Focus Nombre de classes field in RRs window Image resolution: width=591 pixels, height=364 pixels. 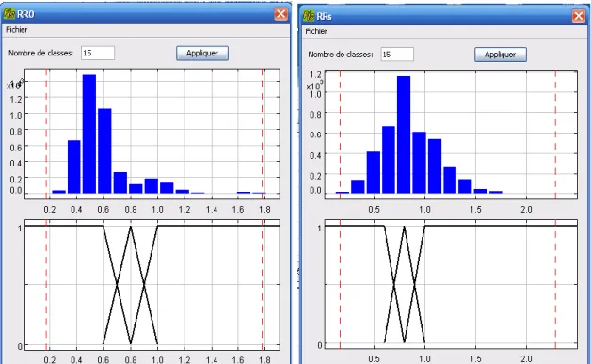coord(397,55)
